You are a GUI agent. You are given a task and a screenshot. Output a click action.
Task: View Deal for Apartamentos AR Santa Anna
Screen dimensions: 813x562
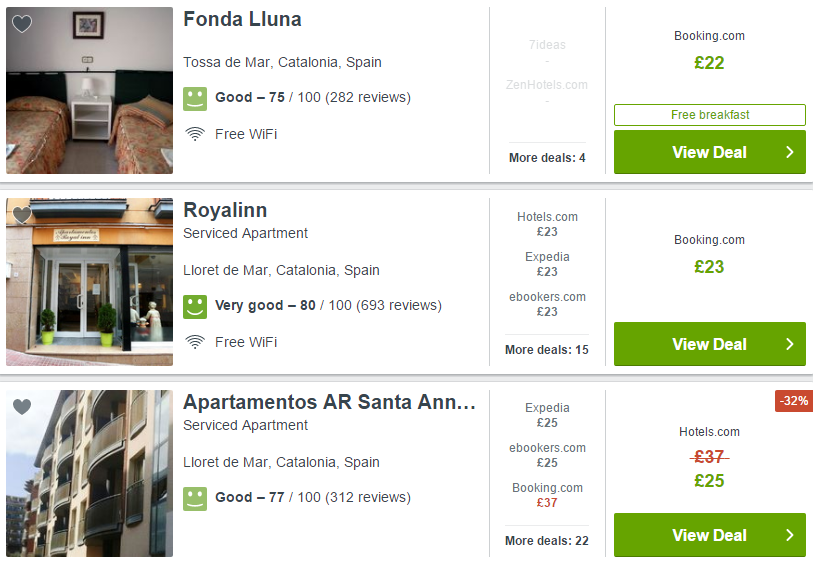(x=710, y=535)
